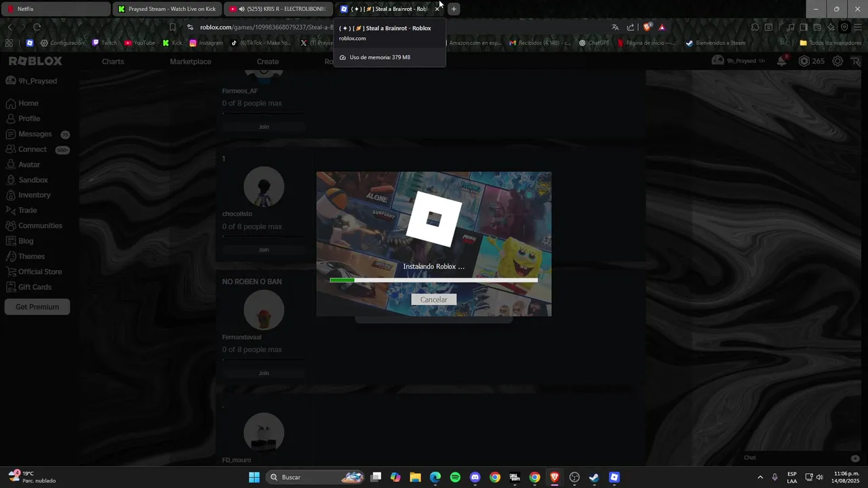Open Inventory in the Roblox sidebar

tap(28, 195)
